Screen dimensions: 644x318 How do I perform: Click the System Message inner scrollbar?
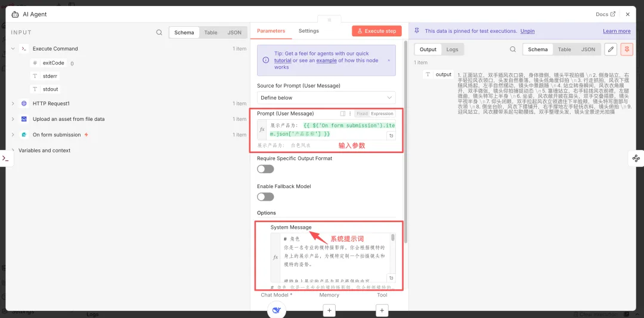[392, 238]
